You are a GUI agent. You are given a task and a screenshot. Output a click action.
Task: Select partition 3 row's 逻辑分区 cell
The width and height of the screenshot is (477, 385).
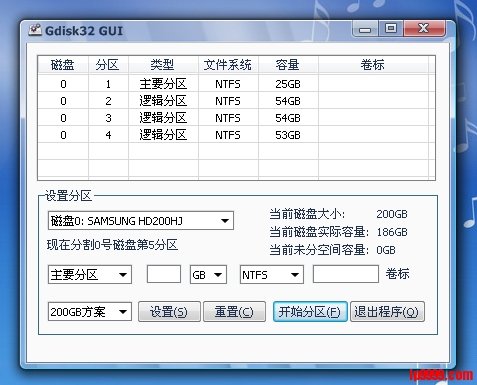(x=163, y=118)
